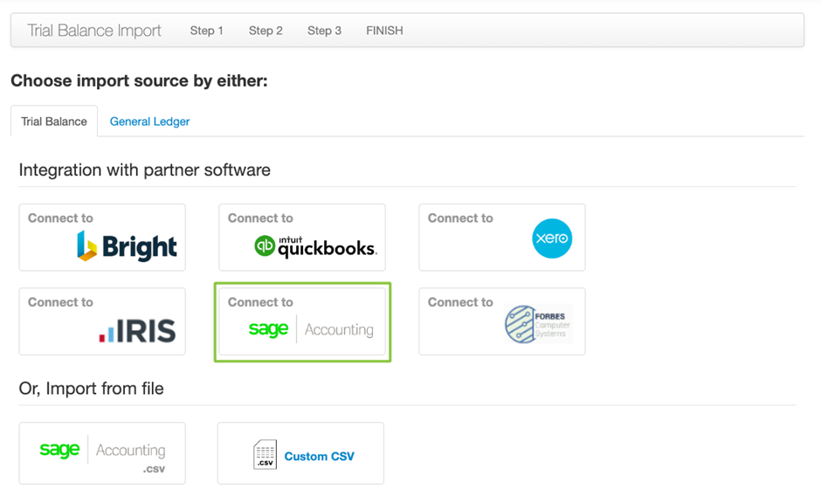Jump to Step 2 in the wizard bar
The width and height of the screenshot is (821, 504).
point(266,31)
